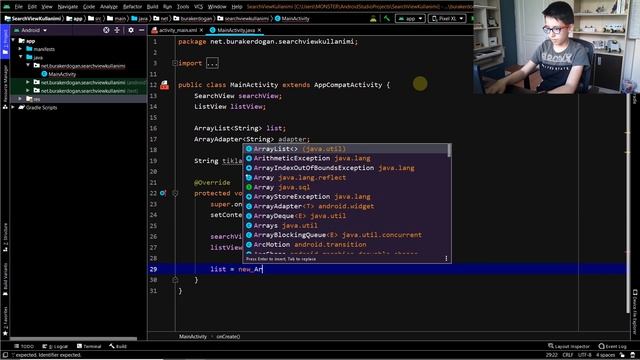Open the Navigate menu

(67, 7)
